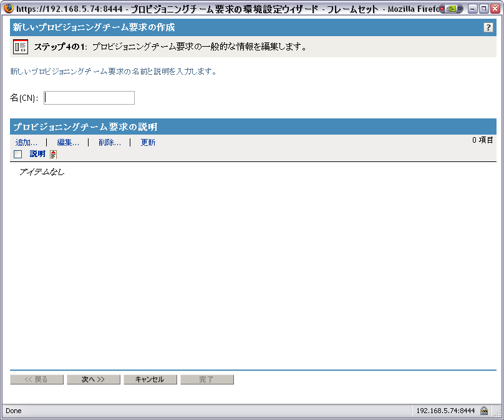Sort by the 説明 column header

(37, 154)
